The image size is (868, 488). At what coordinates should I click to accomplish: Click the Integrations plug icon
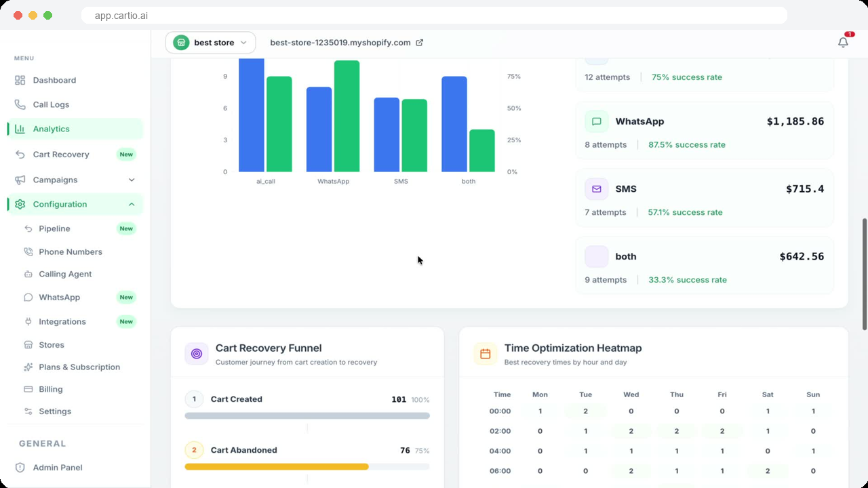[x=28, y=321]
